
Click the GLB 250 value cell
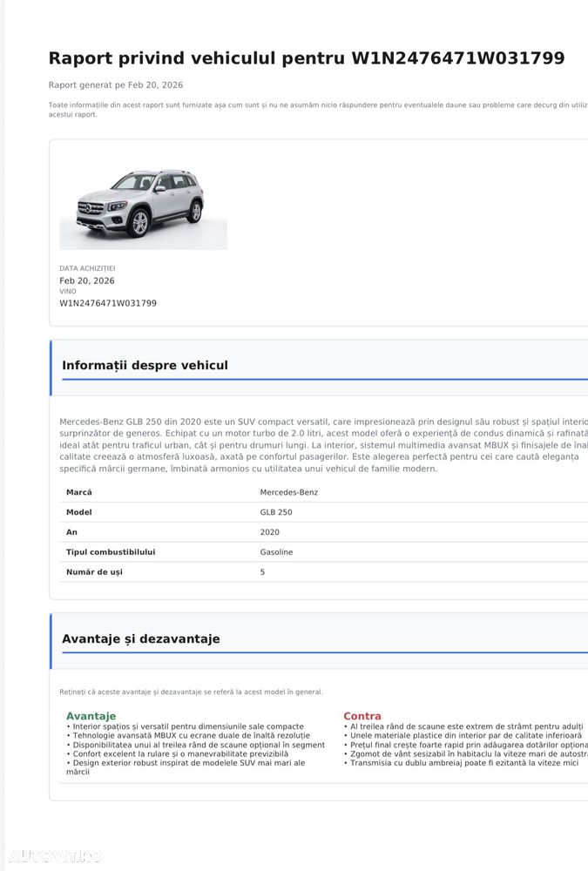276,512
